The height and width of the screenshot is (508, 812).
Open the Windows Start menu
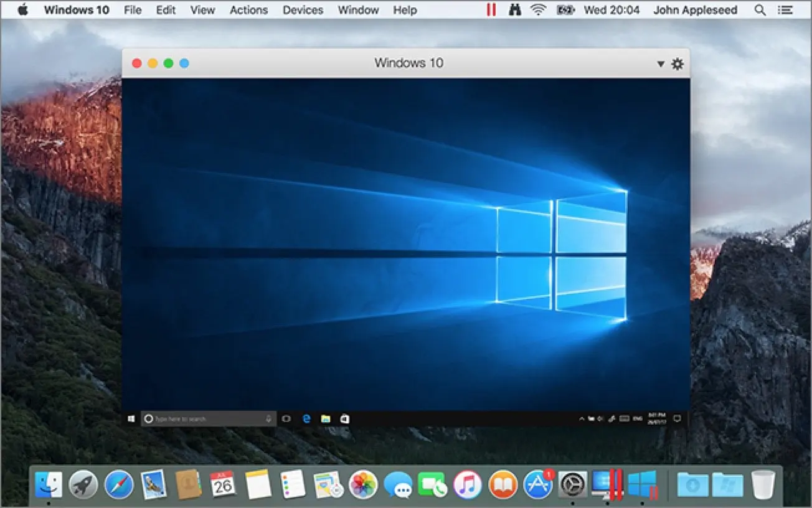pos(131,419)
